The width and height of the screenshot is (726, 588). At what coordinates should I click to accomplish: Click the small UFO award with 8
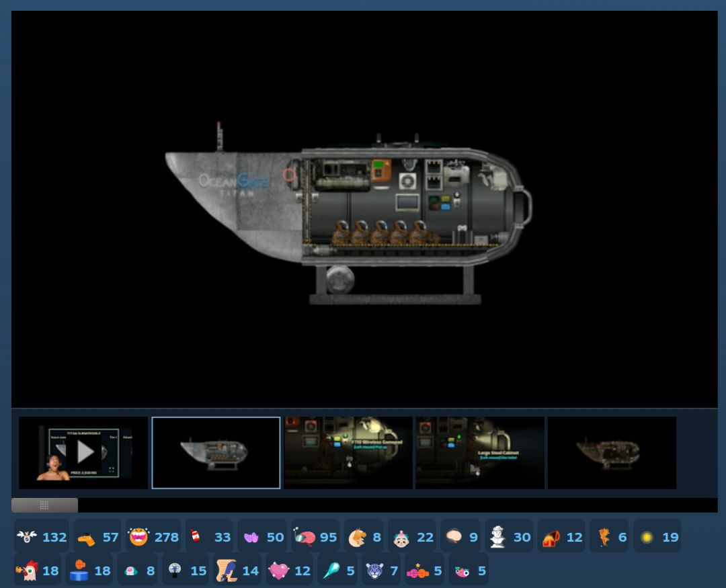click(x=138, y=570)
